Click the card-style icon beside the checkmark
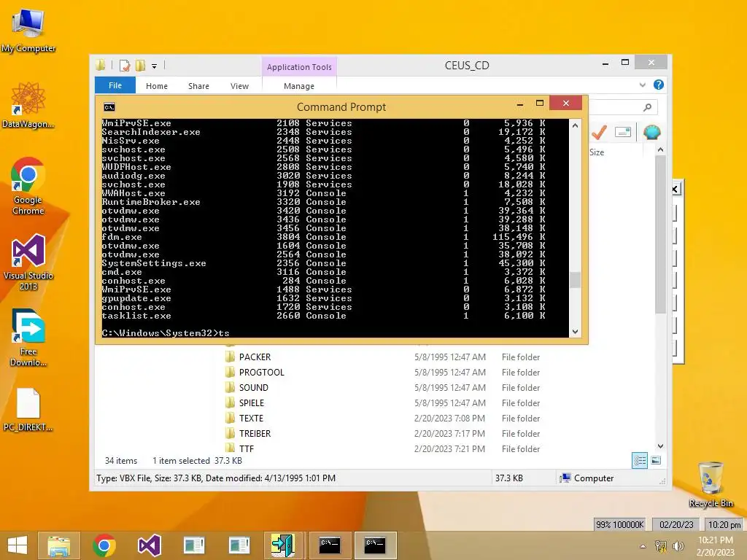747x560 pixels. [623, 132]
